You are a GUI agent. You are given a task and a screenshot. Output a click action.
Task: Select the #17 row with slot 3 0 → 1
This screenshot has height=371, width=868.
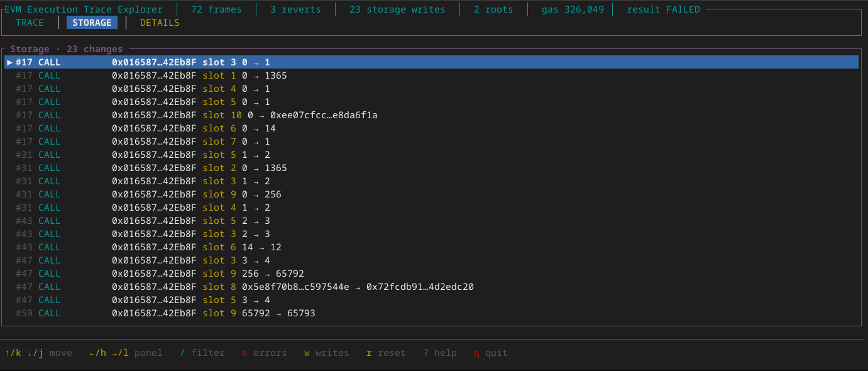pos(432,62)
